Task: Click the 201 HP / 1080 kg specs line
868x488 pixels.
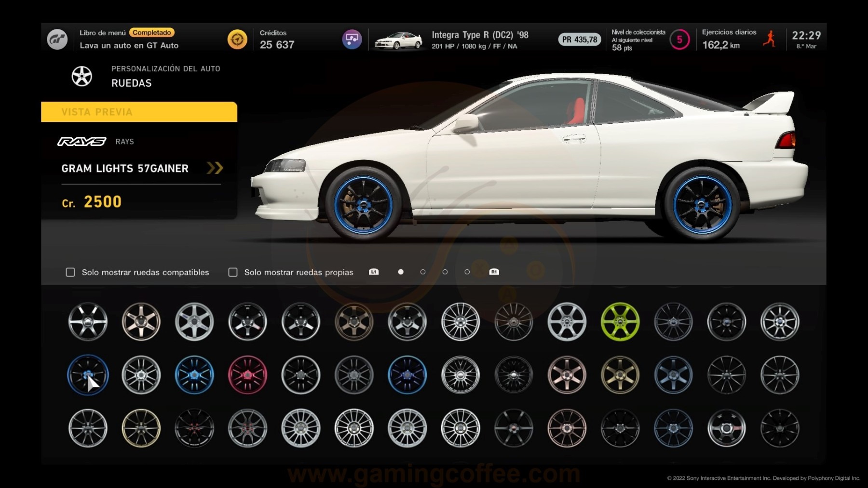Action: (x=475, y=46)
